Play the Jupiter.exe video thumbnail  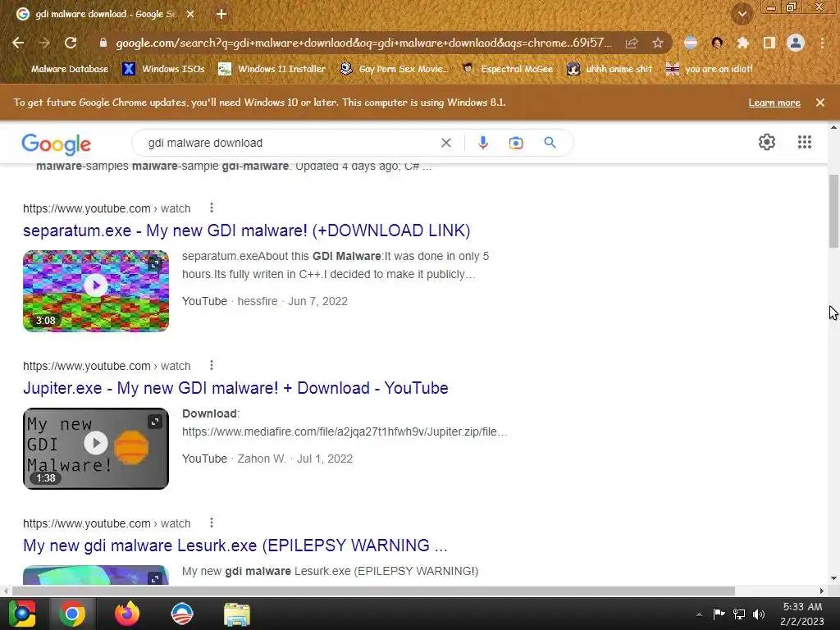click(96, 449)
